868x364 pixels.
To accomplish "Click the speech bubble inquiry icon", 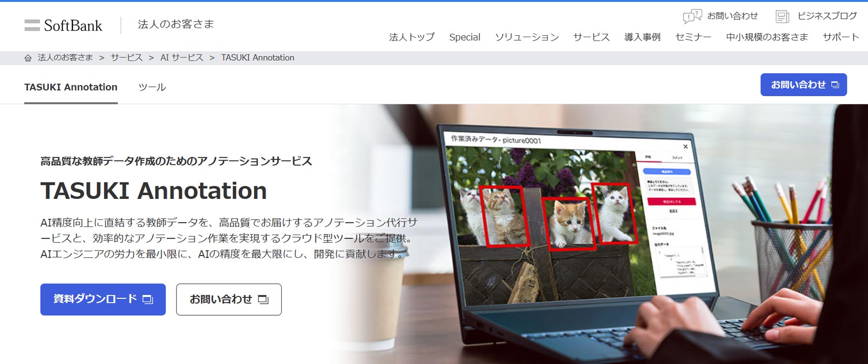I will [692, 16].
